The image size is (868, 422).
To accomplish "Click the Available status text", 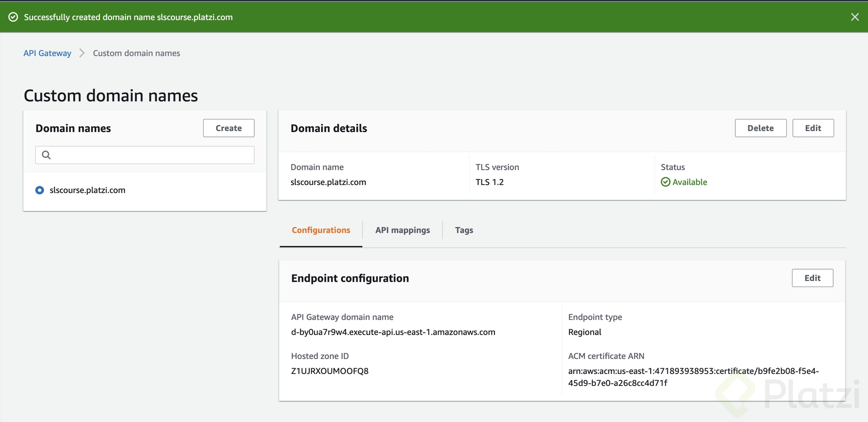I will 690,182.
